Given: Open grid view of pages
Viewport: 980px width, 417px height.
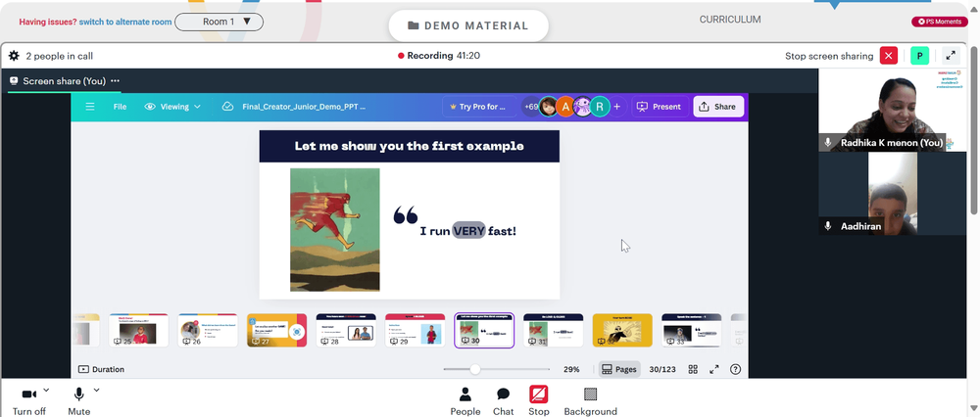Looking at the screenshot, I should [693, 370].
